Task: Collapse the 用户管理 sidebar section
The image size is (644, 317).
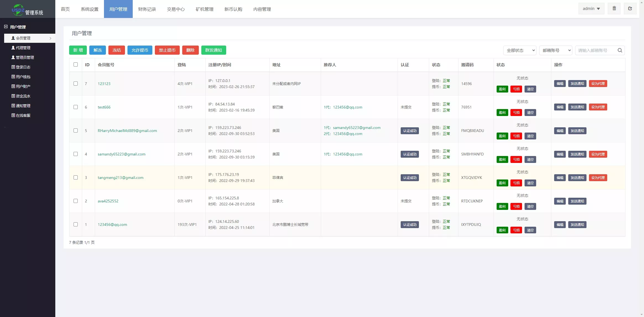Action: [6, 27]
